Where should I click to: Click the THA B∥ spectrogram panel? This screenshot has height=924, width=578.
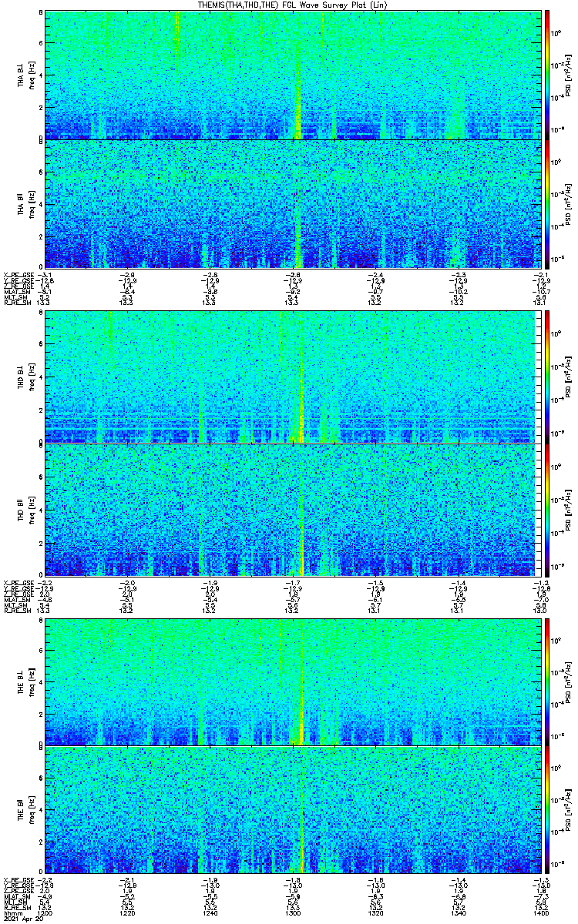coord(291,203)
